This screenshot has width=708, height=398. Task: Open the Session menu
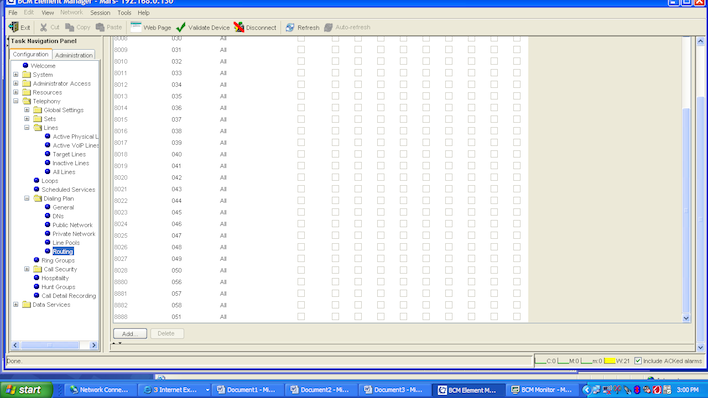[100, 13]
